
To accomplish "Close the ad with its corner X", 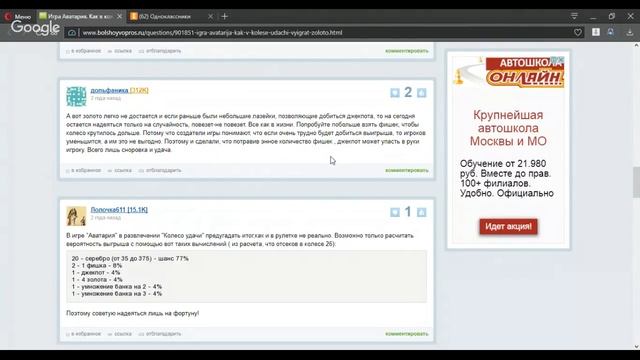I will 561,60.
